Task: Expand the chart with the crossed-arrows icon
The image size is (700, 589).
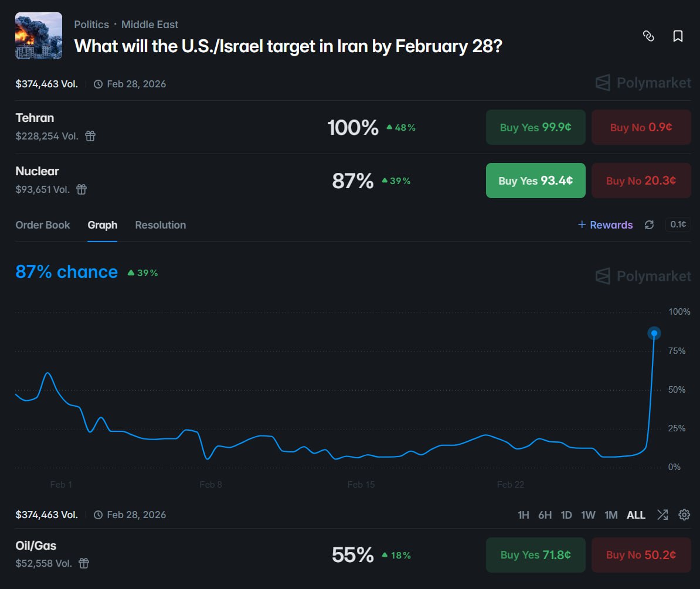Action: pyautogui.click(x=662, y=515)
